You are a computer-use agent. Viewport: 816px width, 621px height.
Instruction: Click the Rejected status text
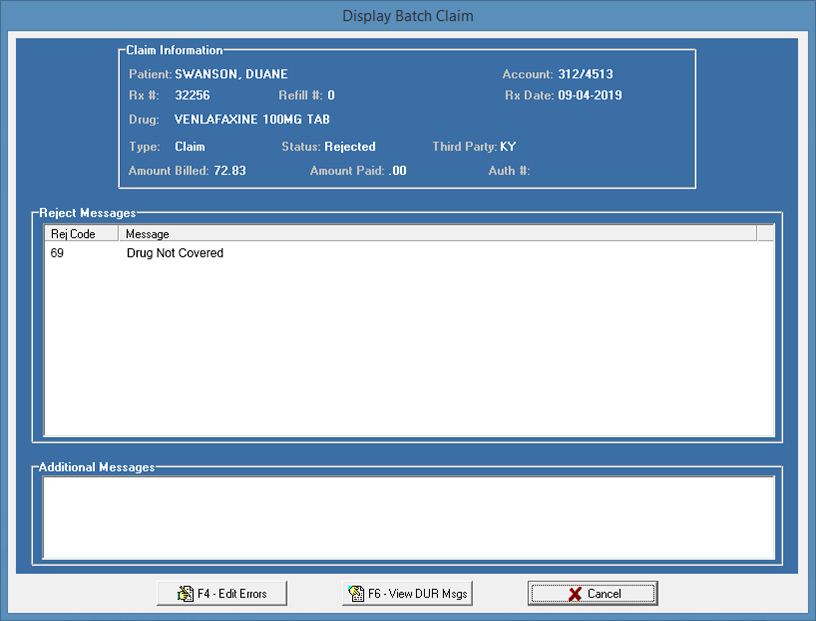[349, 146]
